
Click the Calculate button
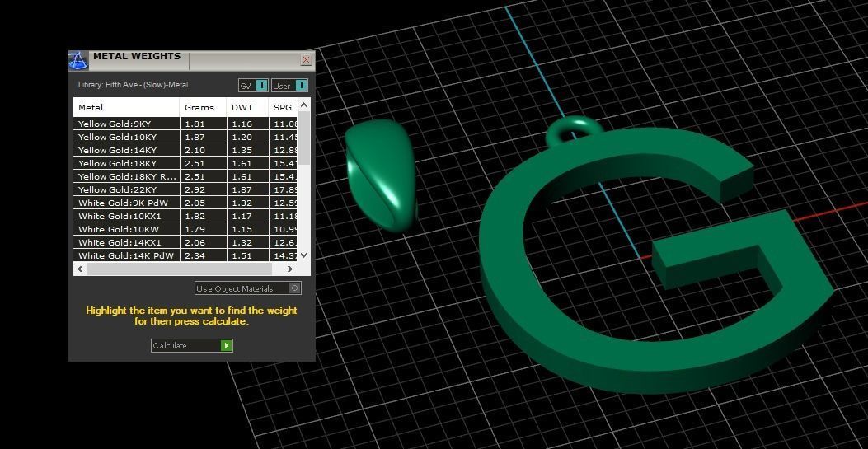pos(191,345)
